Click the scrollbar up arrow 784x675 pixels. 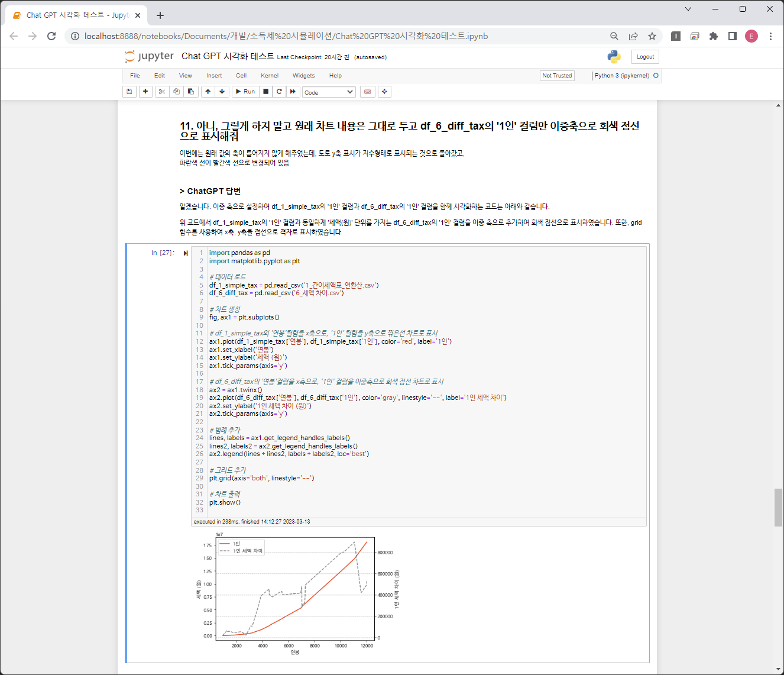778,105
